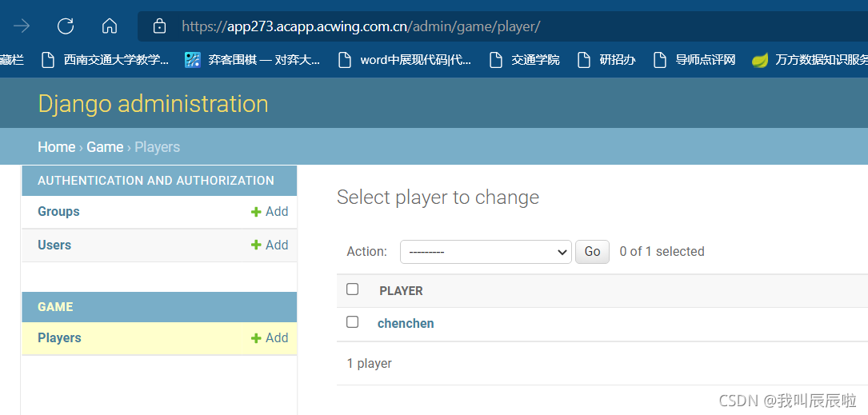Go to Home breadcrumb
868x415 pixels.
coord(57,146)
